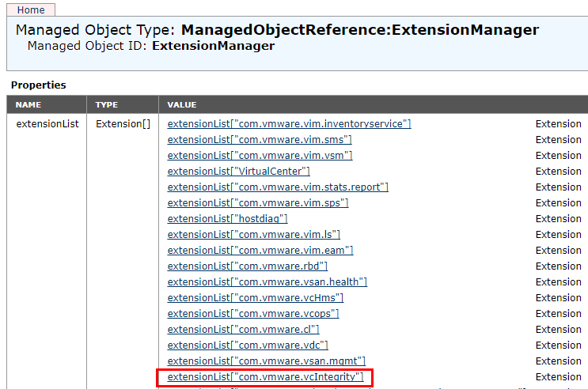Viewport: 588px width, 389px height.
Task: Open extensionList com.vmware.vim.sps link
Action: [x=258, y=202]
